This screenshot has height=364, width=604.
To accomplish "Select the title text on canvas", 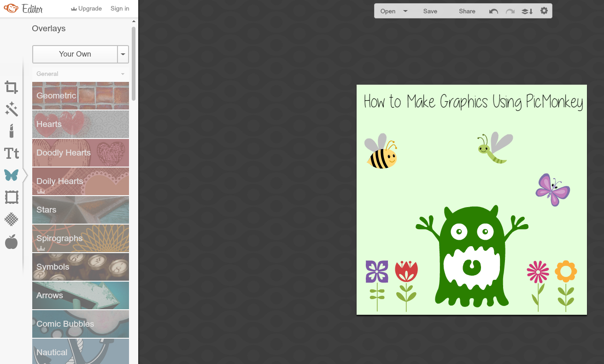I will [474, 102].
